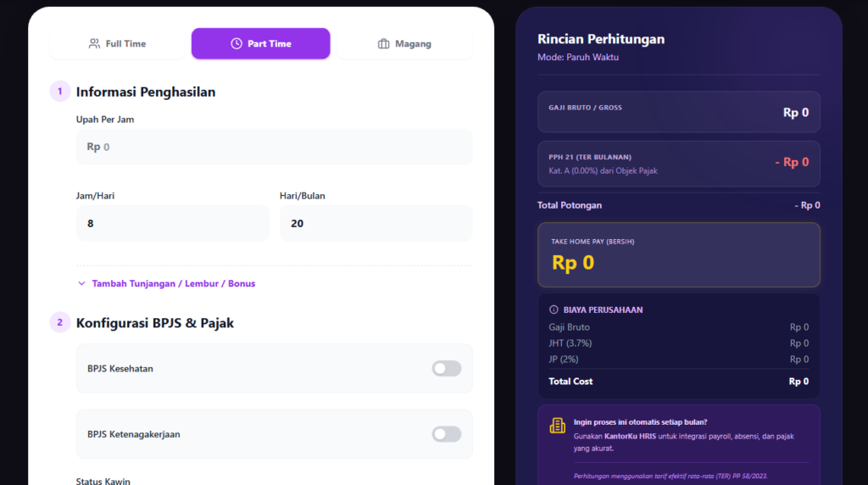Click the PPh 21 (TER Bulanan) card
868x485 pixels.
[678, 164]
